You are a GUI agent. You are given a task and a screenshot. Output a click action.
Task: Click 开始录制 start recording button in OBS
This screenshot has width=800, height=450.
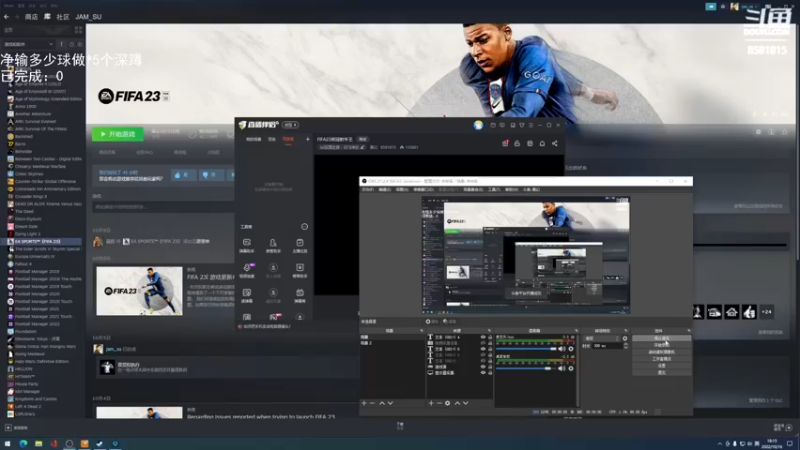pos(662,345)
